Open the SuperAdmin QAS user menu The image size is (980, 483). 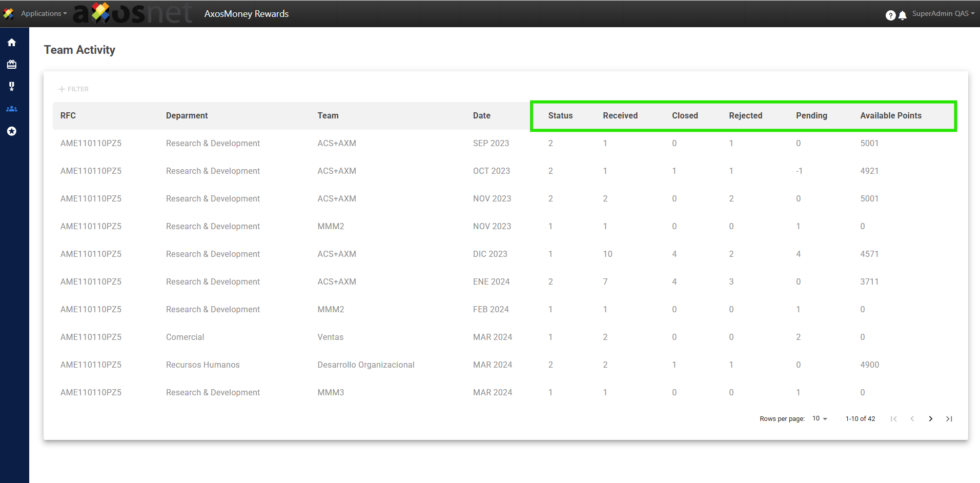(943, 14)
